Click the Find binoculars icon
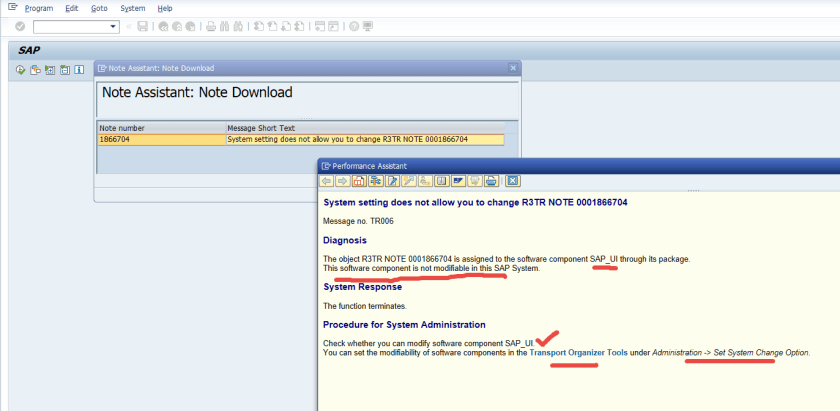 [224, 26]
